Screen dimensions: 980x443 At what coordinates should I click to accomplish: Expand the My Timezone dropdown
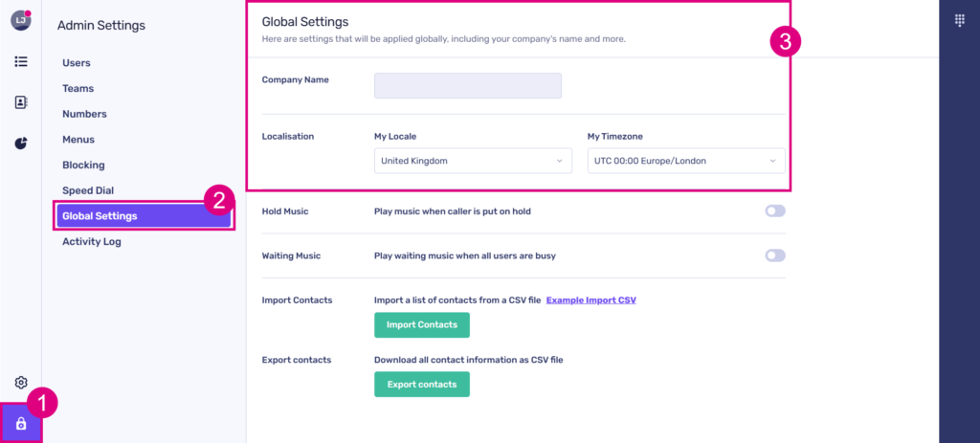(685, 161)
